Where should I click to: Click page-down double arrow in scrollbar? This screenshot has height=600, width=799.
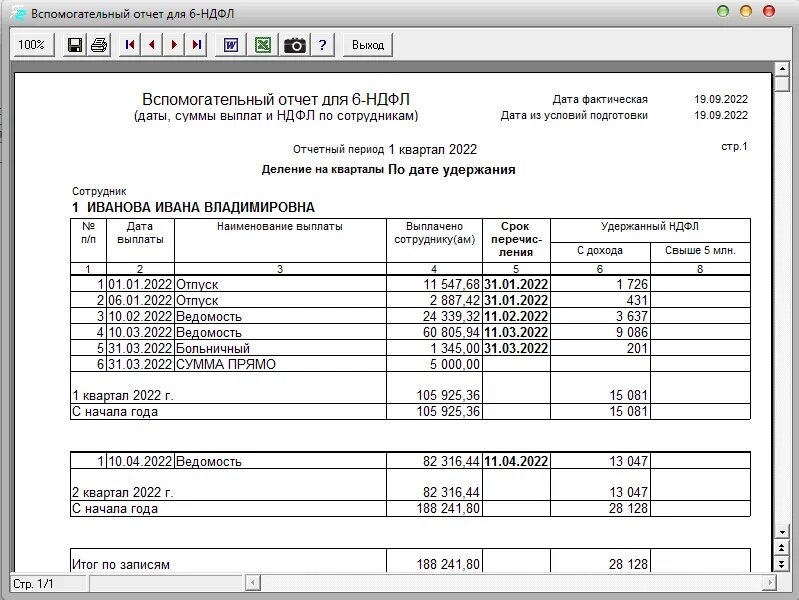[782, 563]
